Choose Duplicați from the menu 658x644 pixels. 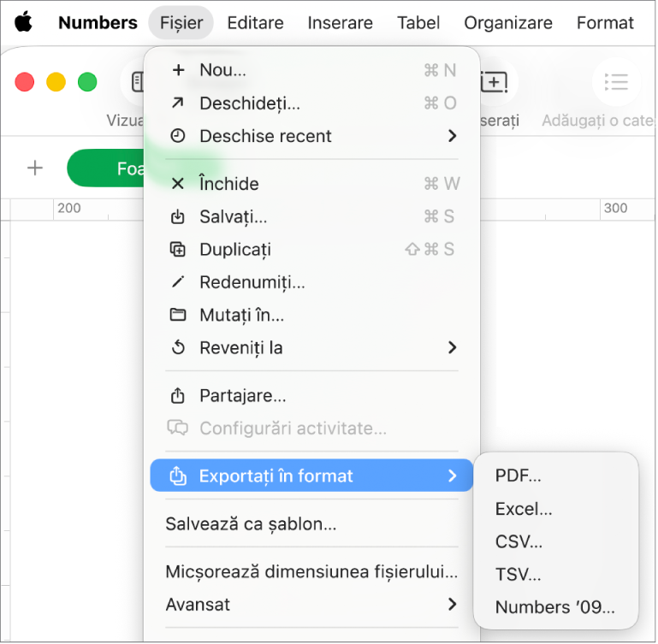pyautogui.click(x=311, y=249)
